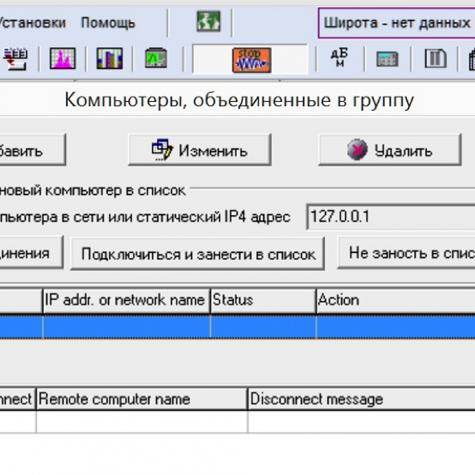Open the gray display panel icon
The width and height of the screenshot is (475, 475).
point(387,59)
